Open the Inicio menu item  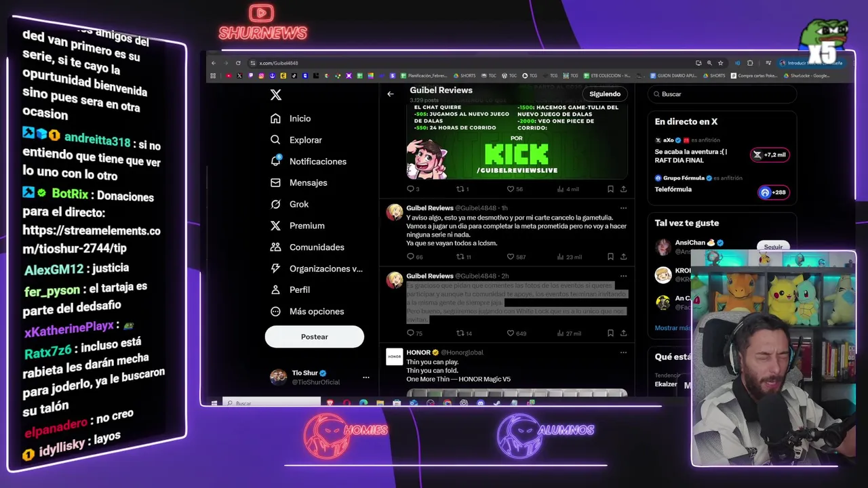tap(290, 119)
